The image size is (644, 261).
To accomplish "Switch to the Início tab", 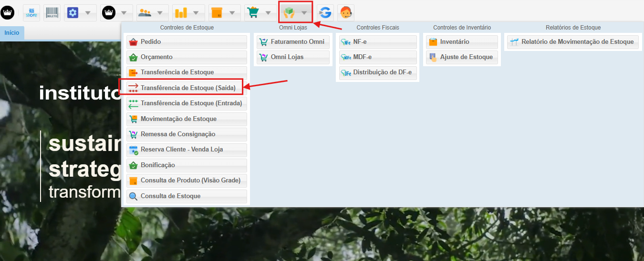I will pyautogui.click(x=12, y=33).
